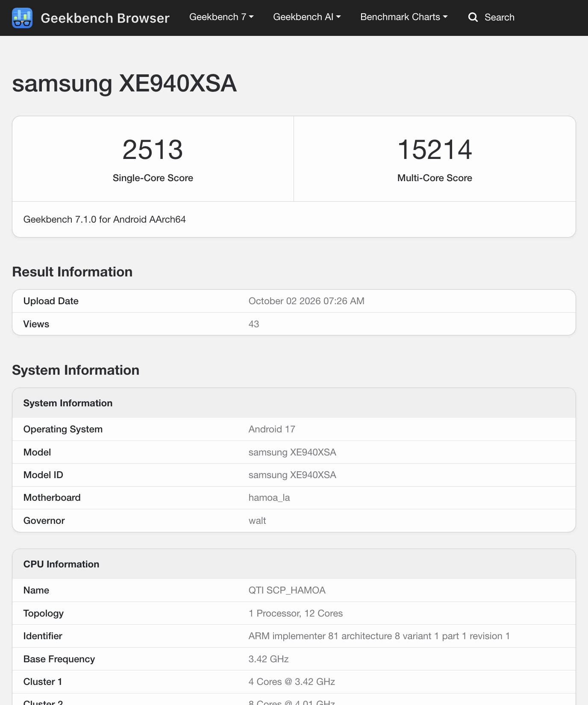Viewport: 588px width, 705px height.
Task: Click the Model row value samsung XE940XSA
Action: pyautogui.click(x=292, y=452)
